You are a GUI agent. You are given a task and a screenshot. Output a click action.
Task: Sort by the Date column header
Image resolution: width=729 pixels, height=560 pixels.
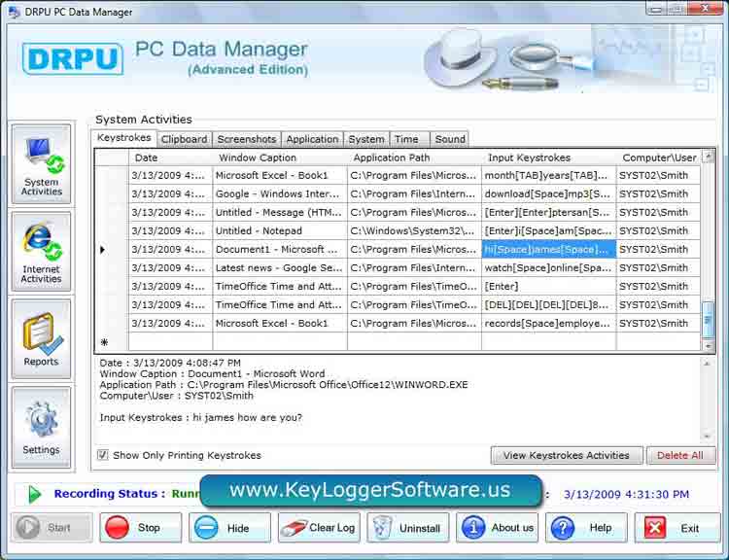coord(170,157)
